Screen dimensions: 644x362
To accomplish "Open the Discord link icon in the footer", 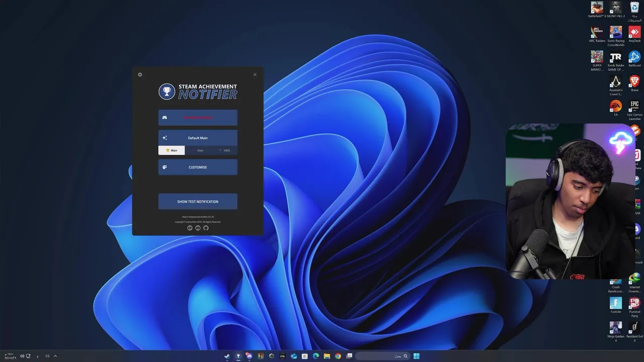I will (x=198, y=228).
